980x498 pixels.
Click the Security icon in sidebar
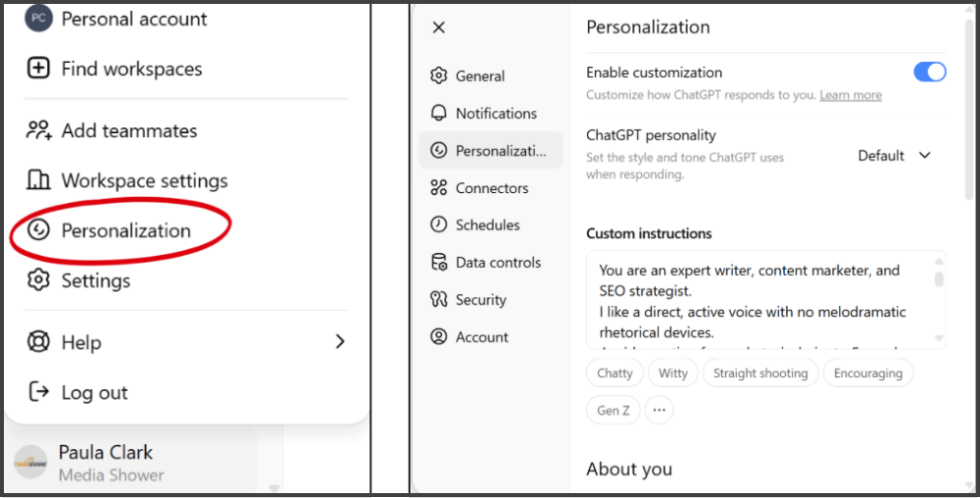[x=439, y=300]
